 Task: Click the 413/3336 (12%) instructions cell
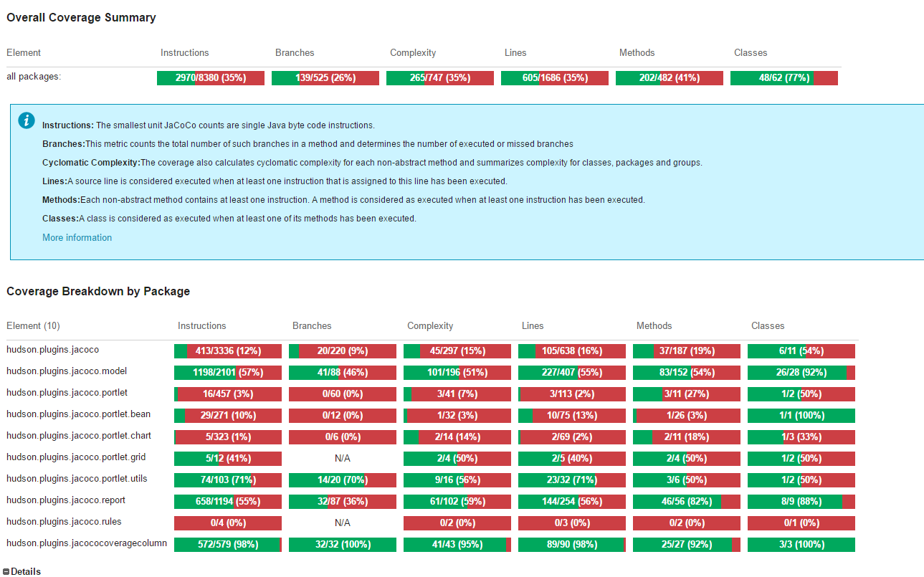(x=228, y=351)
